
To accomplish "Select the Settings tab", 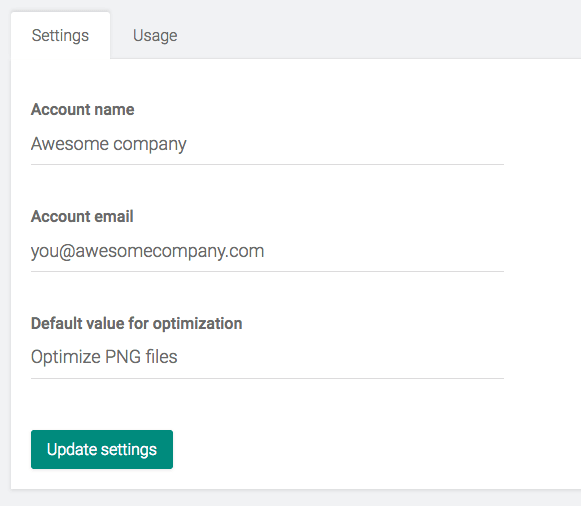I will (60, 36).
